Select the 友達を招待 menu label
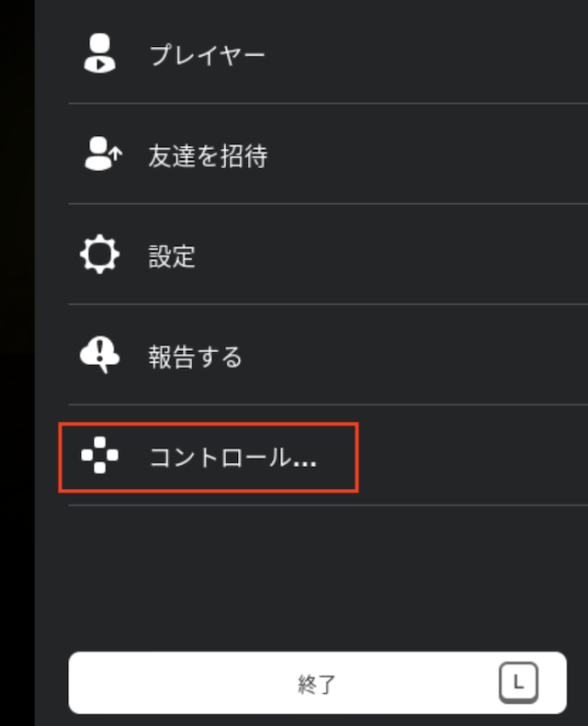Image resolution: width=588 pixels, height=726 pixels. pyautogui.click(x=208, y=156)
